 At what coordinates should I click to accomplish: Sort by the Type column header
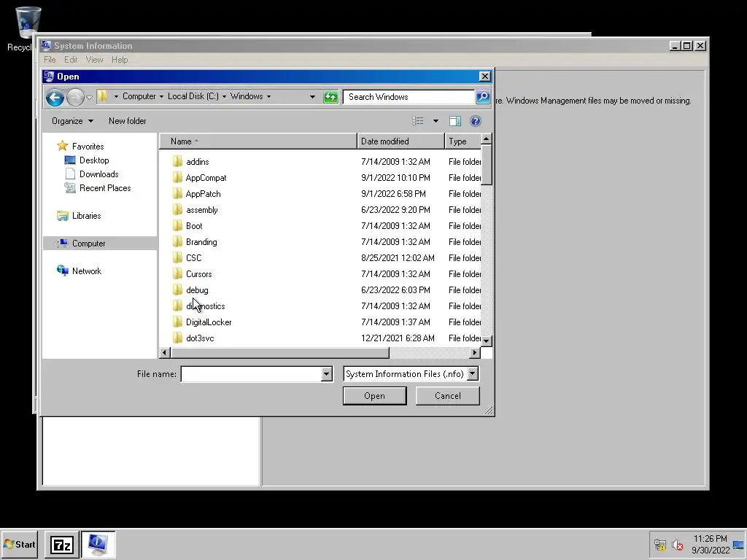point(462,141)
